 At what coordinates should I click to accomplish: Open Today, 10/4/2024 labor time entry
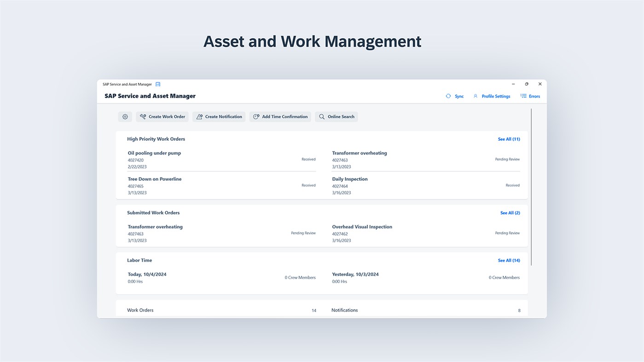147,274
